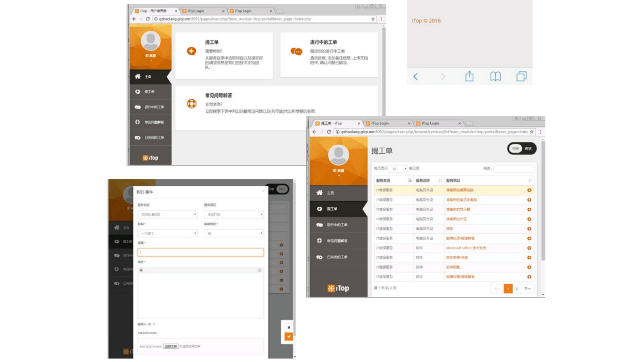Click the chat bubbles icon on 进行中的工单 card
The height and width of the screenshot is (362, 644).
[x=296, y=51]
